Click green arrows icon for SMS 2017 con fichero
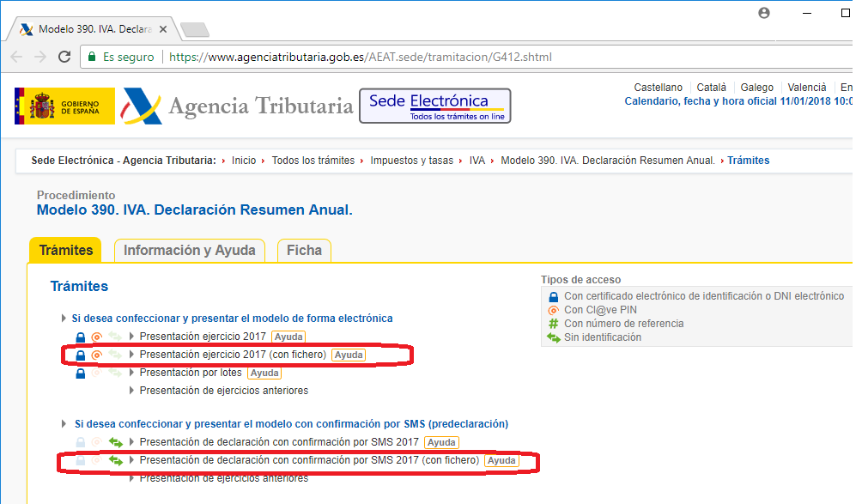The width and height of the screenshot is (862, 504). [115, 460]
